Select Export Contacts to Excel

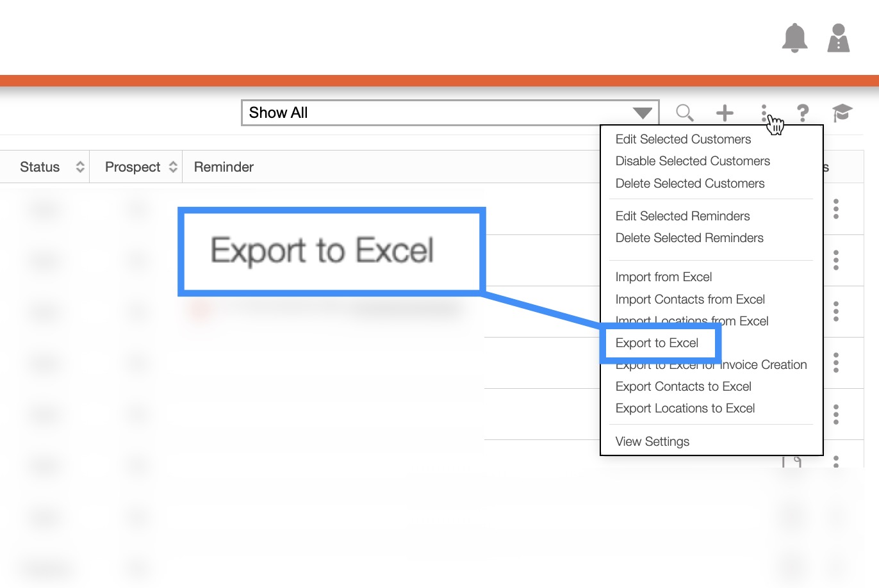[x=683, y=387]
